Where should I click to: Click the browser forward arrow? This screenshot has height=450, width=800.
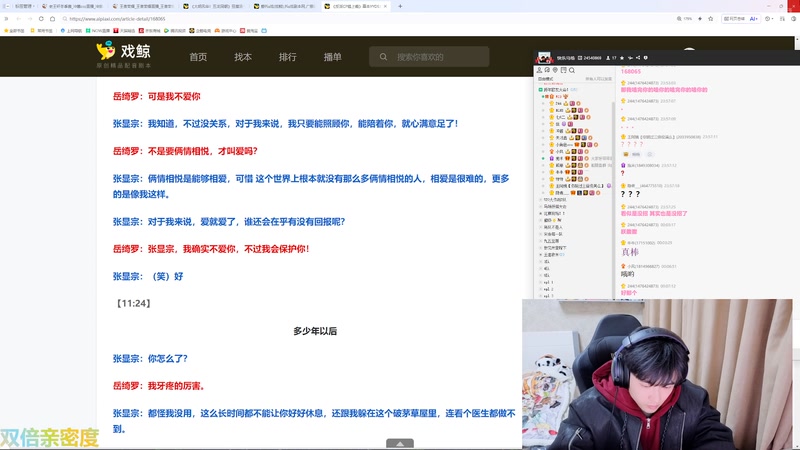click(x=30, y=19)
